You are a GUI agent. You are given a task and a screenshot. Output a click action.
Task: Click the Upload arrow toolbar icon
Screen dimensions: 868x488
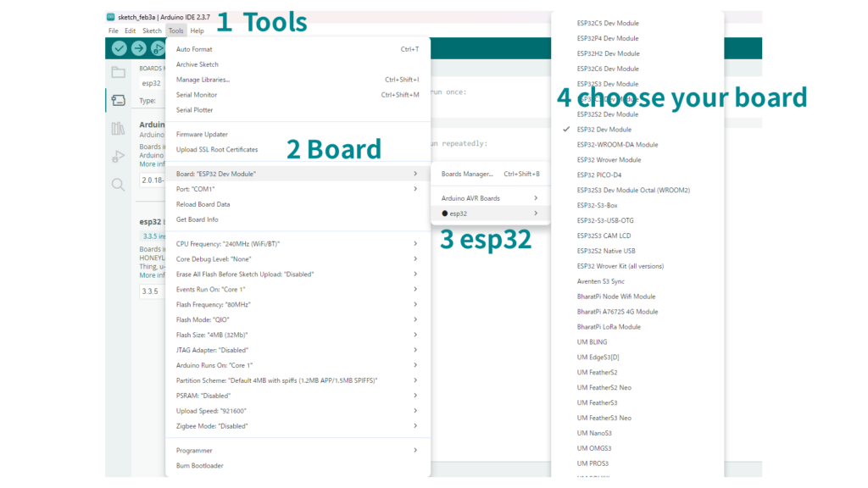point(138,48)
